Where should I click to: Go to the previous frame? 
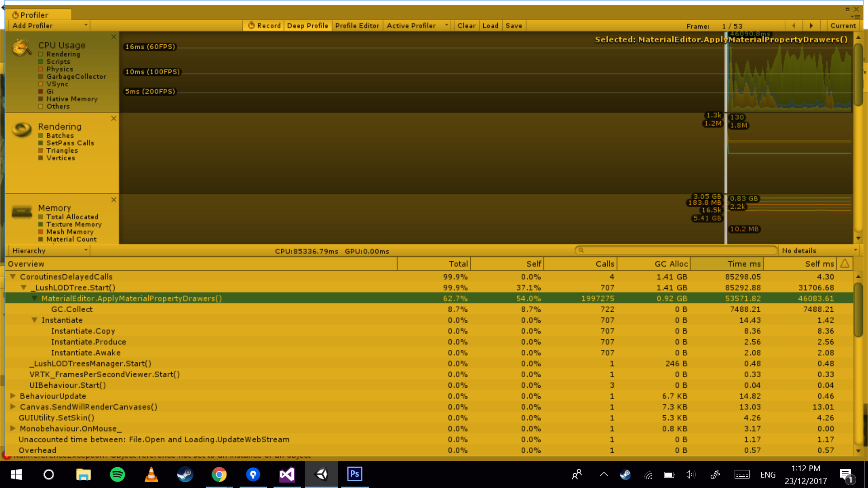[x=793, y=26]
